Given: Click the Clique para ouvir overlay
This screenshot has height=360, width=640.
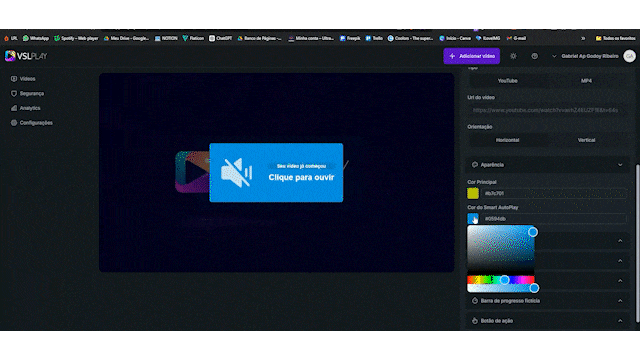Looking at the screenshot, I should tap(276, 173).
